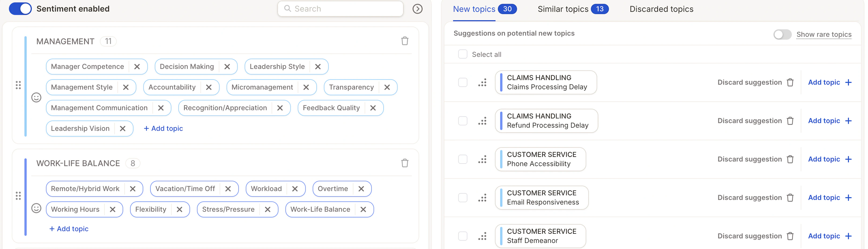Discard the Claims Processing Delay suggestion

click(755, 82)
